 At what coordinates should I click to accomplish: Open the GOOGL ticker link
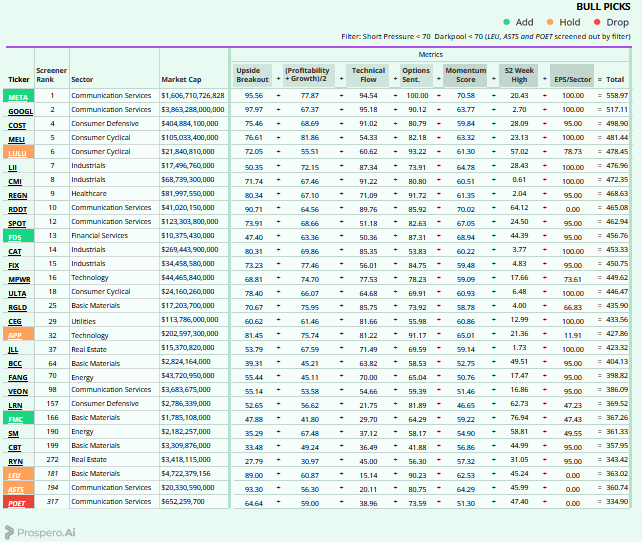20,111
